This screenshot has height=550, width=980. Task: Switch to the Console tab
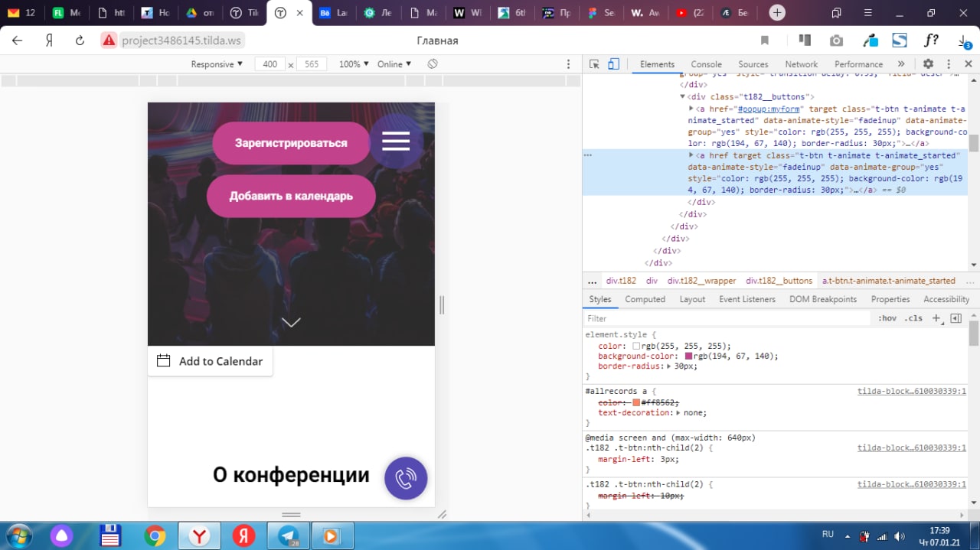pyautogui.click(x=706, y=64)
